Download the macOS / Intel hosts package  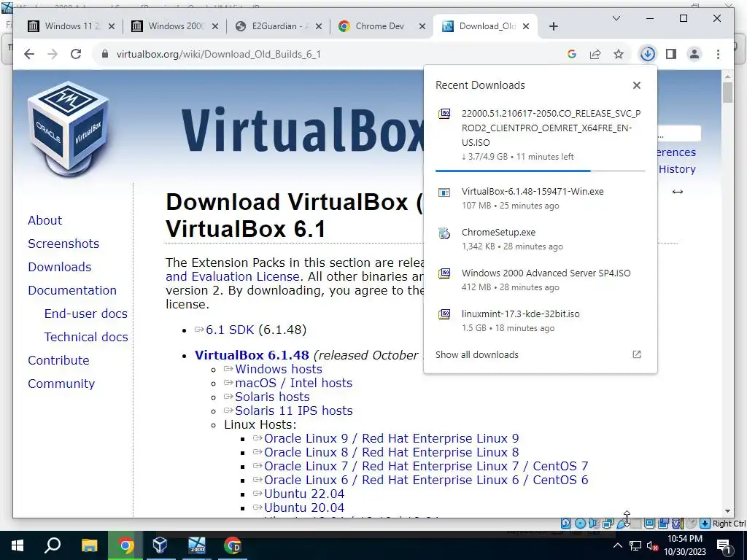tap(293, 383)
